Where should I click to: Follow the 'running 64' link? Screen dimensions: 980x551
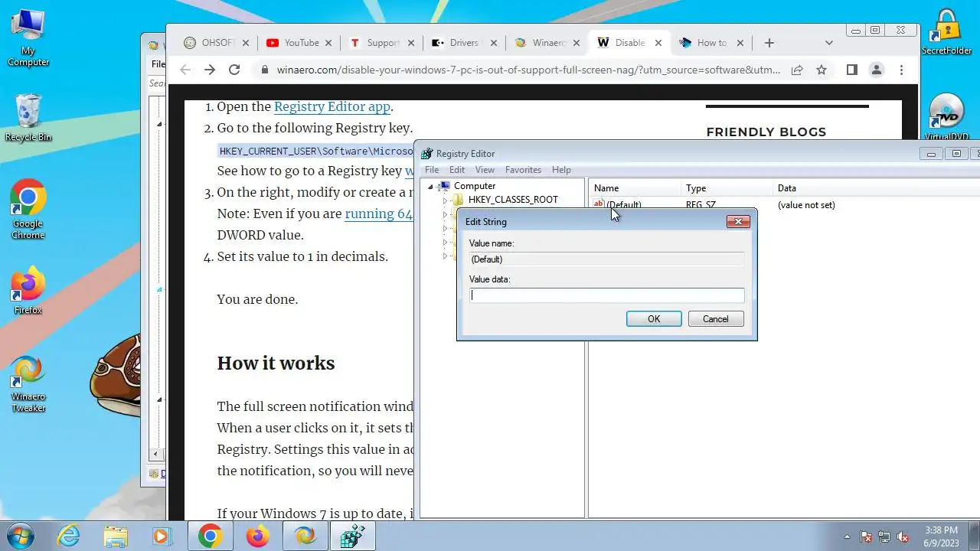(379, 214)
